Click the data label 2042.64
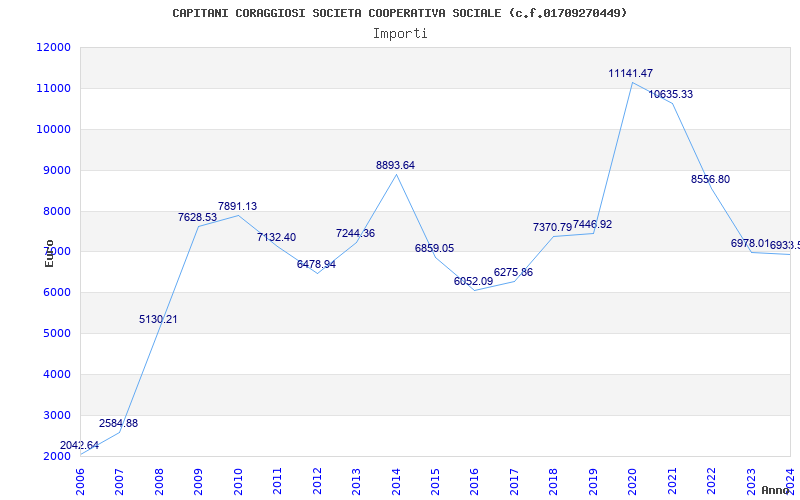The image size is (800, 500). click(80, 445)
